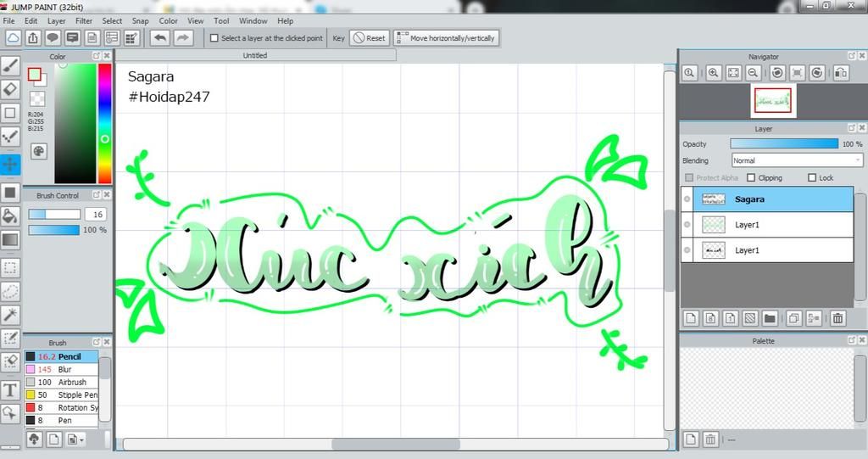This screenshot has width=868, height=459.
Task: Select the Brush tool in left toolbar
Action: pos(10,66)
